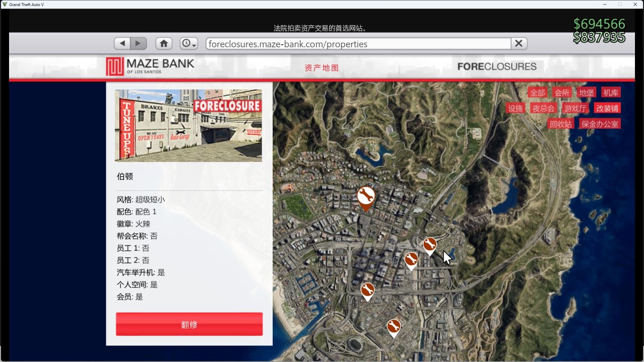Click the $837935 bank balance

599,37
